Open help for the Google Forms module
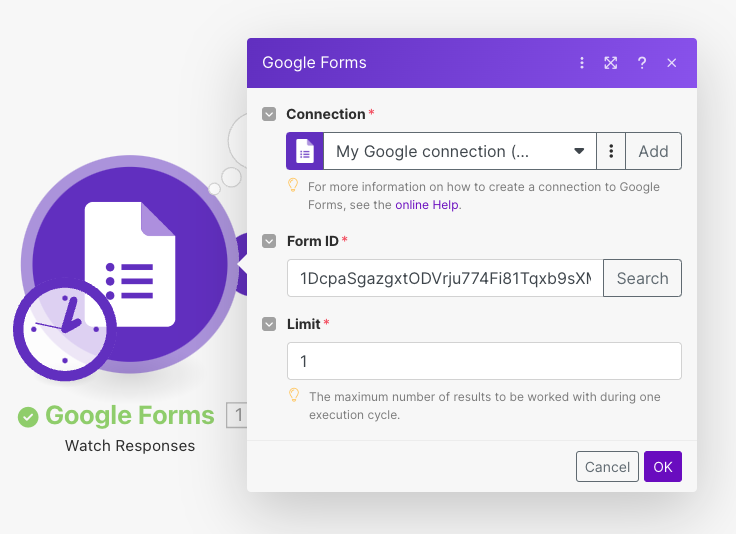736x534 pixels. pyautogui.click(x=642, y=63)
